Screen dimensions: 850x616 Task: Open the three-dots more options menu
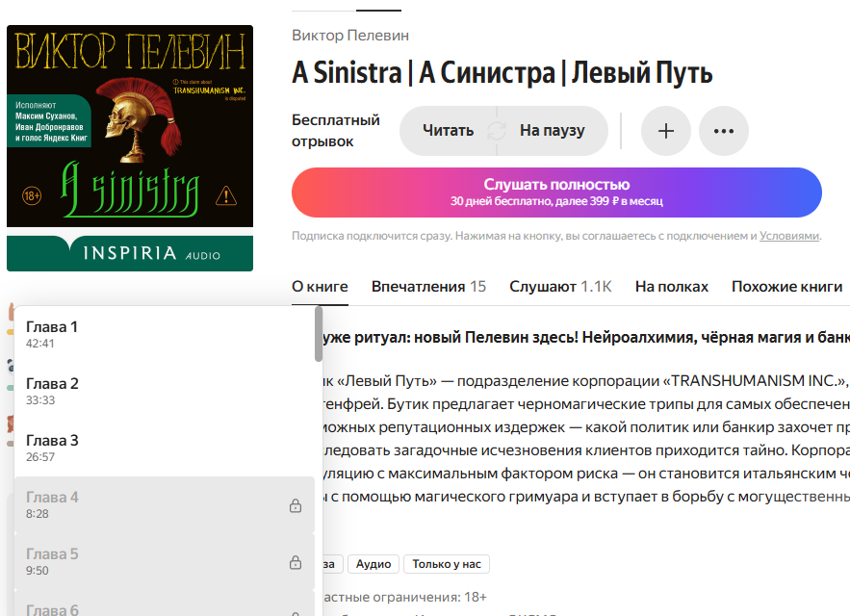point(724,131)
